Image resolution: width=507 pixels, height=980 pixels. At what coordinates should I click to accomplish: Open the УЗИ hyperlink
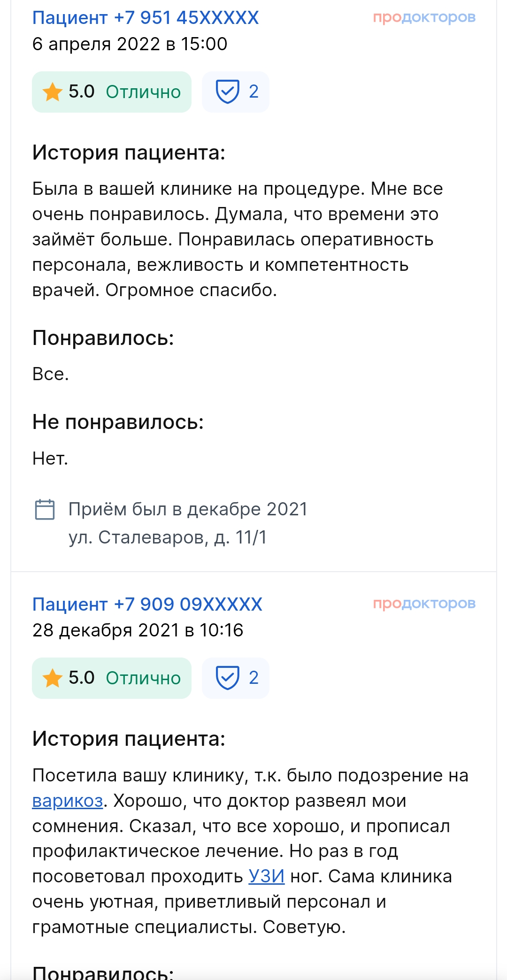point(266,877)
